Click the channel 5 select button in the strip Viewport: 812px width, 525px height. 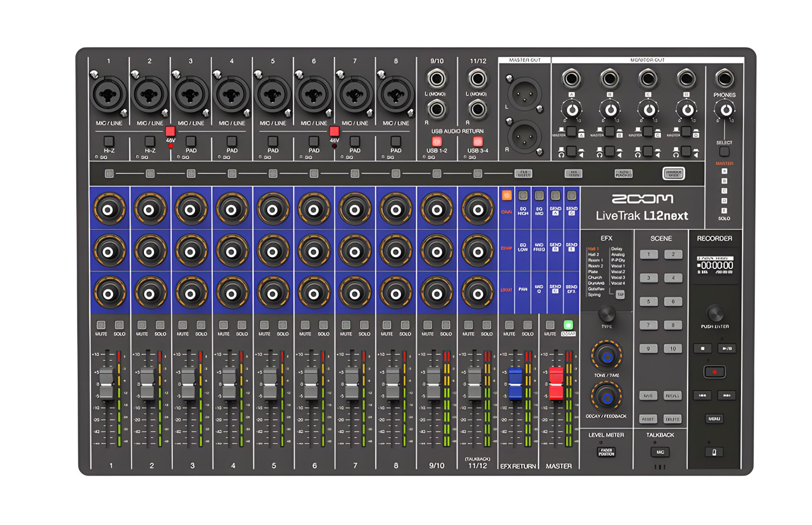coord(273,173)
